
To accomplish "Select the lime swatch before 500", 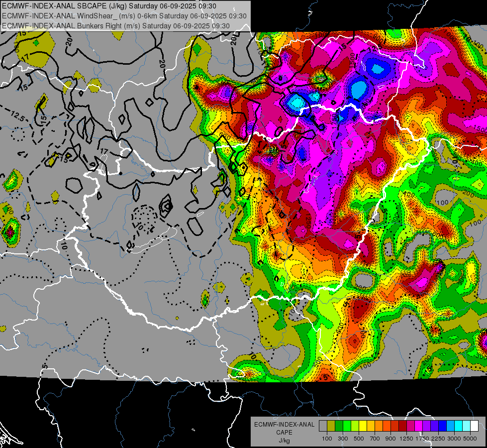I will click(355, 426).
